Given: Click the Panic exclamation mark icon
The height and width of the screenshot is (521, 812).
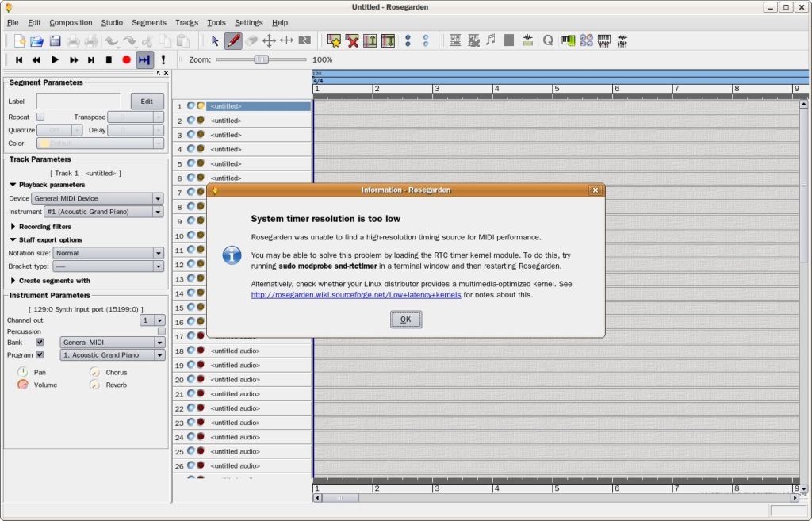Looking at the screenshot, I should tap(163, 60).
